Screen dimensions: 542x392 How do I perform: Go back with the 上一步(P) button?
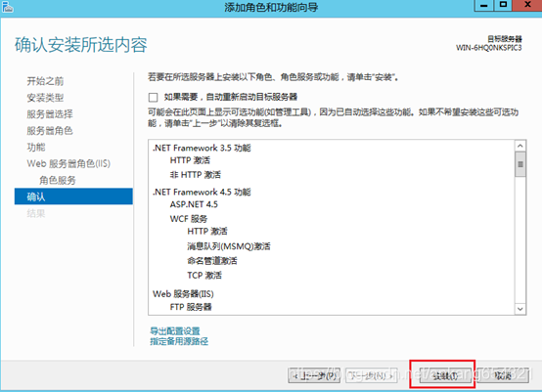(x=314, y=375)
